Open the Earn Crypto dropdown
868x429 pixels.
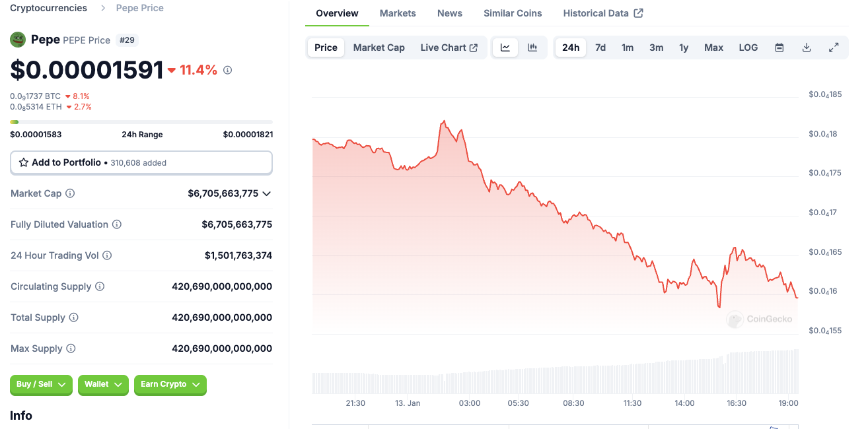(170, 384)
